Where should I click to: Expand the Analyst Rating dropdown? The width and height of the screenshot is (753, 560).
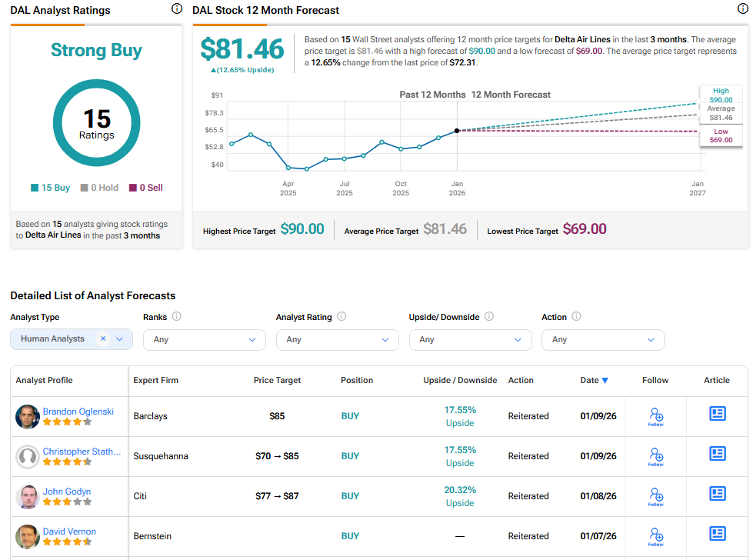(337, 340)
